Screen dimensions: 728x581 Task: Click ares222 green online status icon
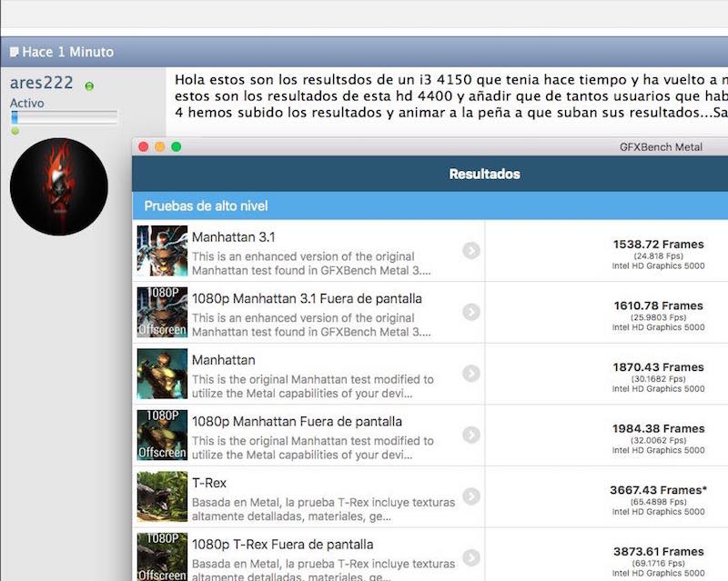coord(89,85)
